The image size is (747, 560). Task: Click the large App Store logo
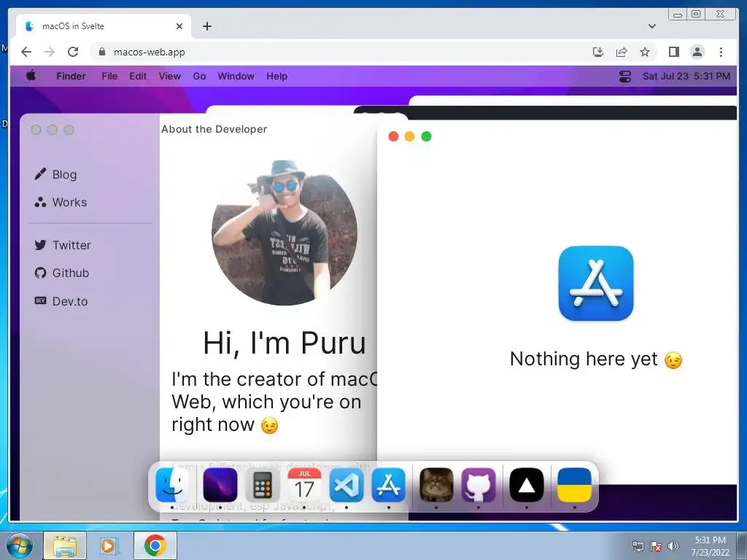pos(596,284)
